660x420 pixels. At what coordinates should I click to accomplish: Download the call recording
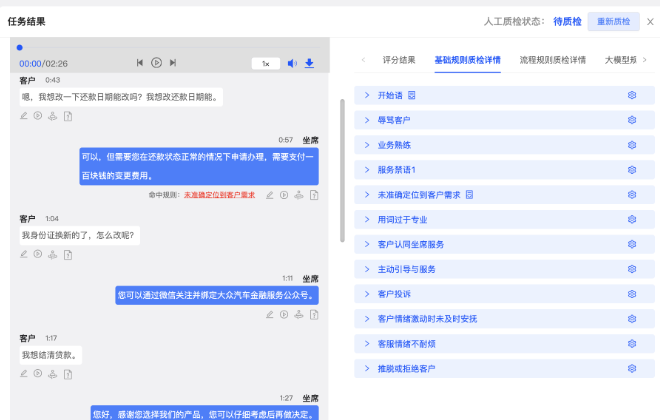coord(309,63)
